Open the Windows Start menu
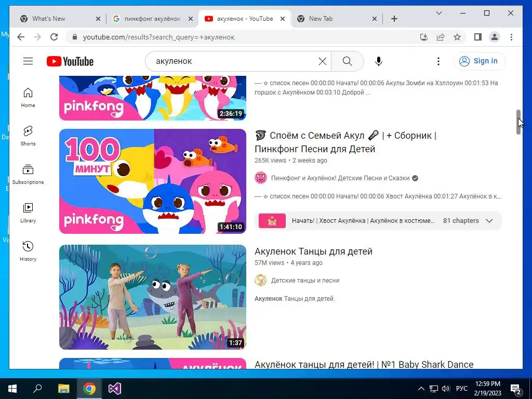Image resolution: width=532 pixels, height=399 pixels. click(x=12, y=389)
